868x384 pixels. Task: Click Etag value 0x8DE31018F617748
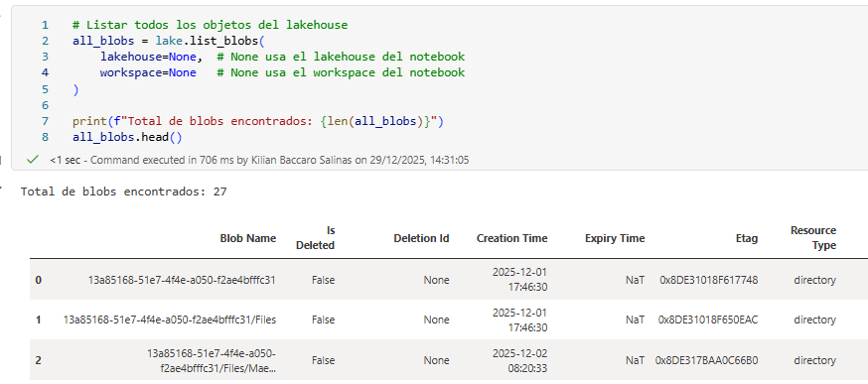tap(708, 280)
